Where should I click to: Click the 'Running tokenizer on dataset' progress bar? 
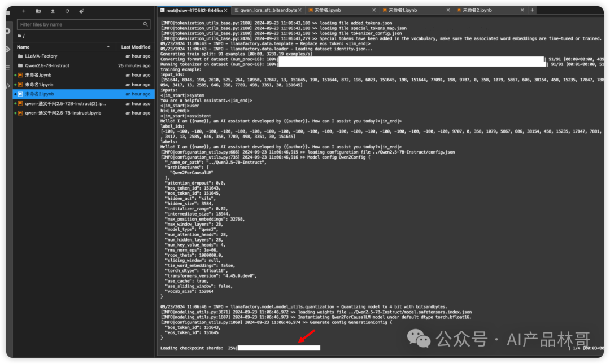click(x=412, y=64)
